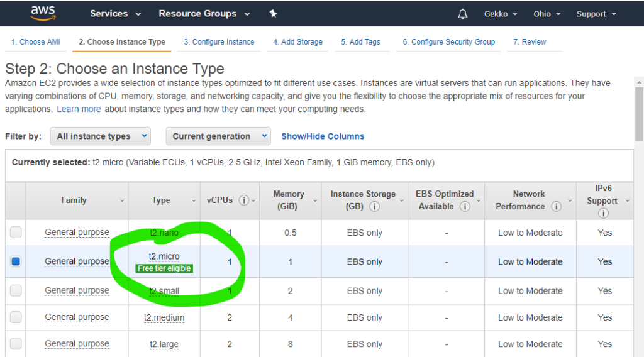Click General purpose in t2.medium row
This screenshot has height=357, width=644.
pos(77,317)
